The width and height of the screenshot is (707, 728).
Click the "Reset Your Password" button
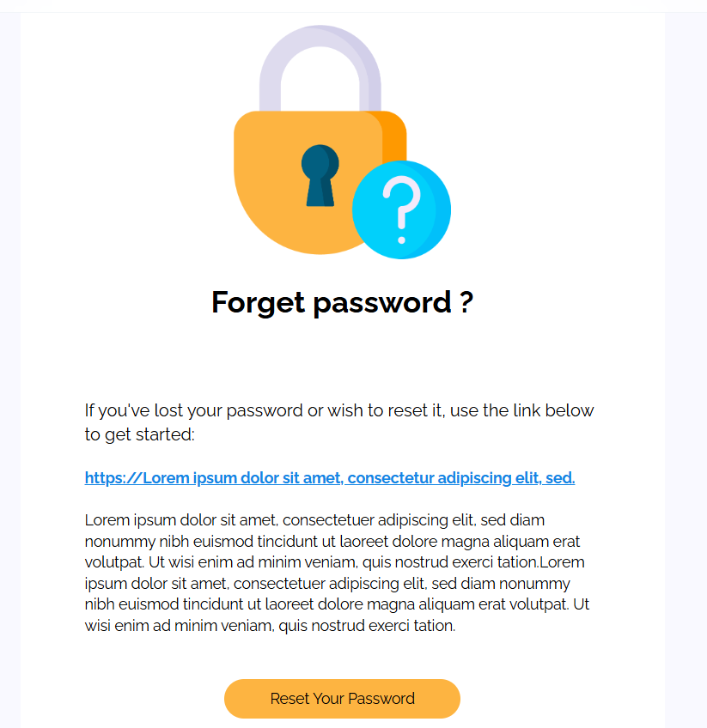(x=342, y=698)
